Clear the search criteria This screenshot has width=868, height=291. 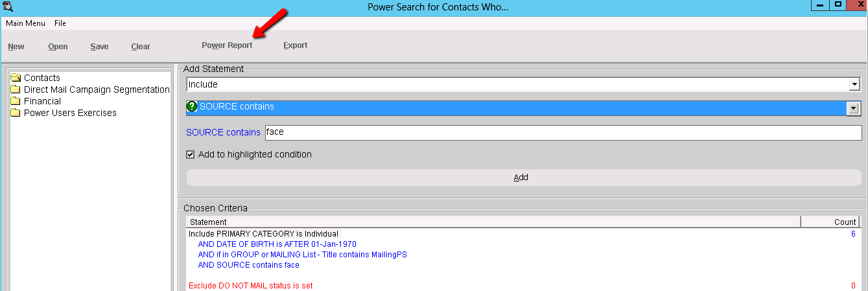[141, 47]
